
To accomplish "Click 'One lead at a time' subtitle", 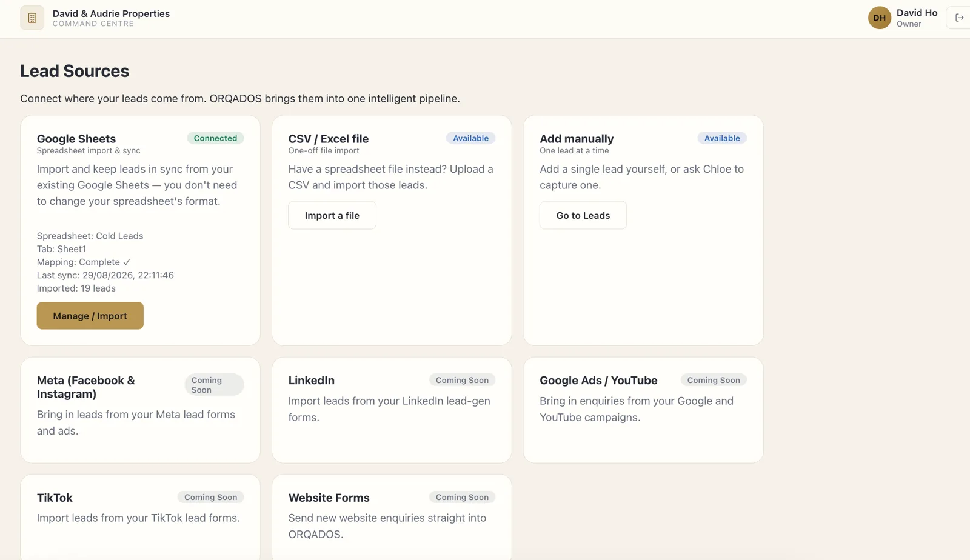I will click(574, 151).
